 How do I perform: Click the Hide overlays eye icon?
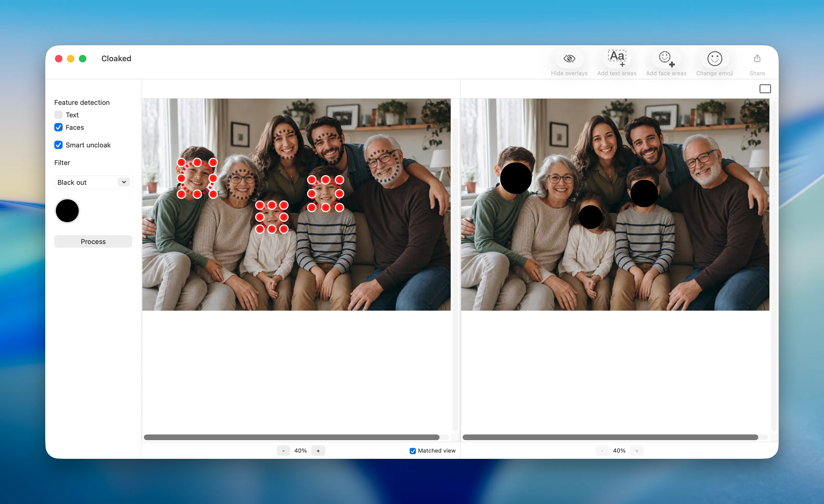[569, 59]
